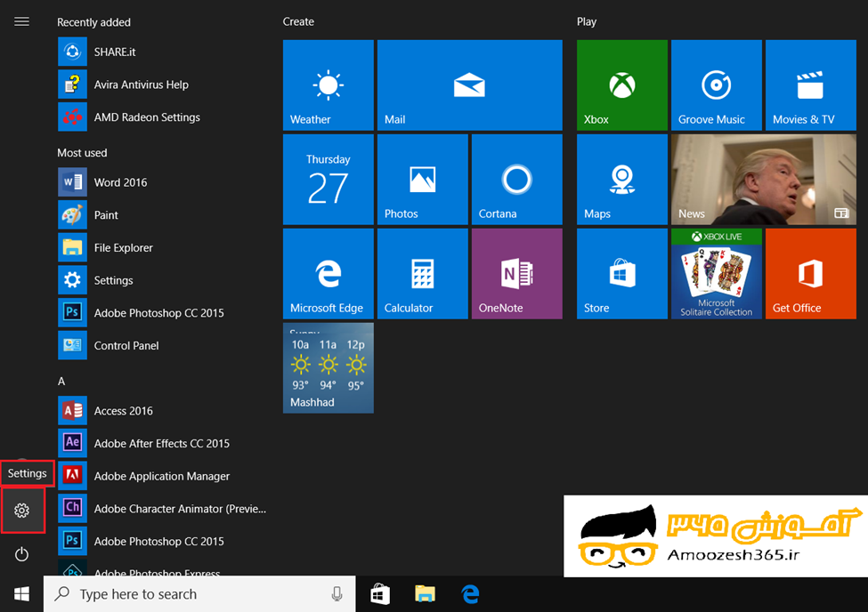The width and height of the screenshot is (868, 612).
Task: Open the SHARE.it app icon
Action: pos(72,52)
